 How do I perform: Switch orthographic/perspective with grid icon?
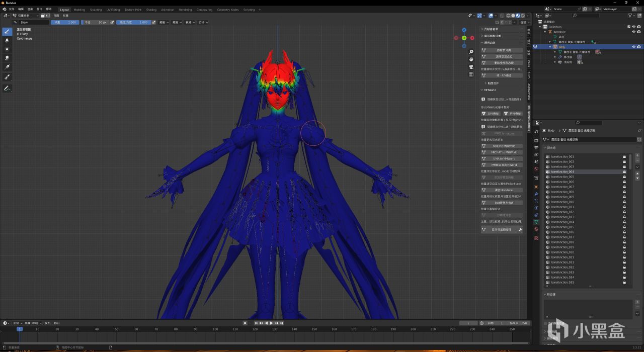[x=471, y=74]
